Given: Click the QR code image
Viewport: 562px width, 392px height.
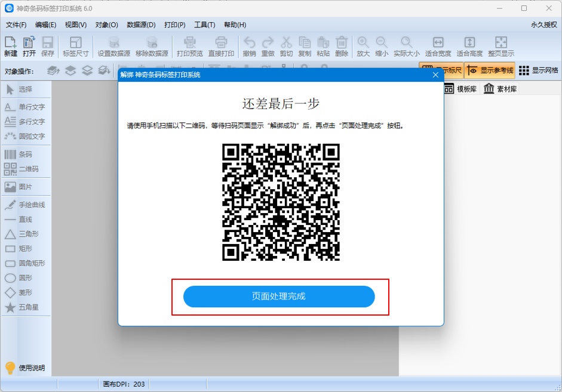Looking at the screenshot, I should pyautogui.click(x=281, y=202).
